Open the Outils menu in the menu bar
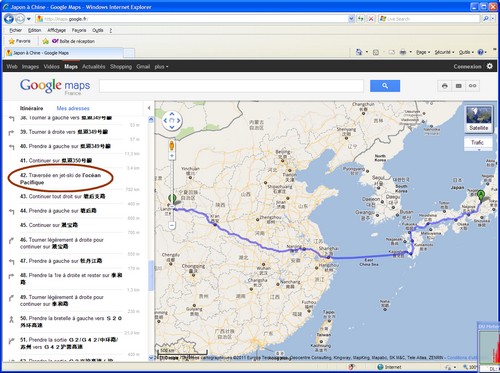This screenshot has height=373, width=500. coord(98,30)
